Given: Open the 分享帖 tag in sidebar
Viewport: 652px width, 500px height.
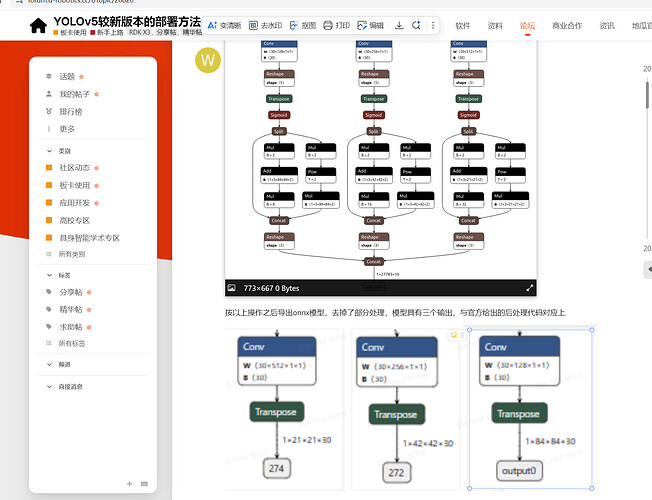Looking at the screenshot, I should 71,292.
